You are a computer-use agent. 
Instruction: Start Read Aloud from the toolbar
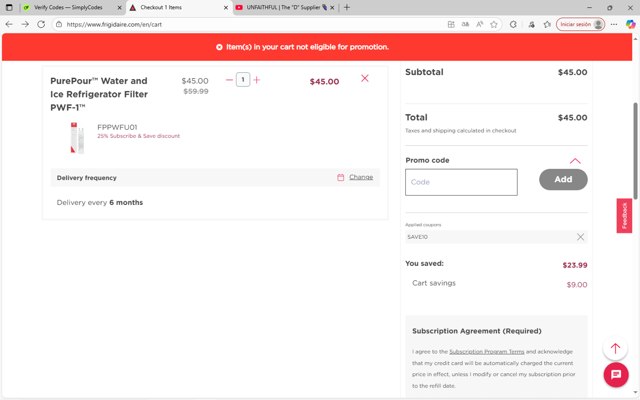click(480, 24)
